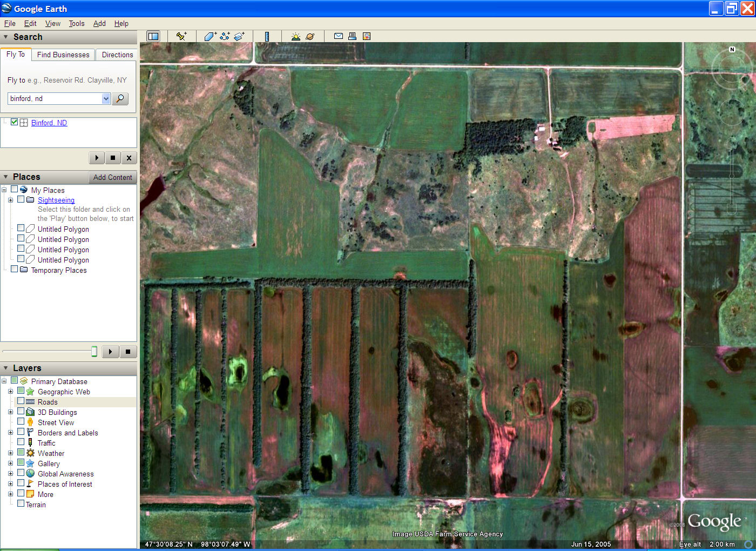This screenshot has width=756, height=551.
Task: Open the Tools menu
Action: pos(77,23)
